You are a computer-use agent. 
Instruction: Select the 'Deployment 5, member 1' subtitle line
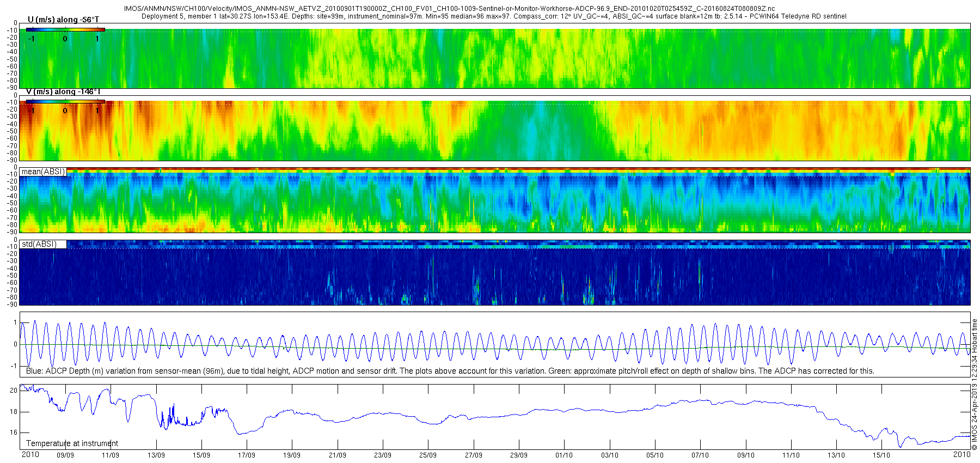[494, 16]
